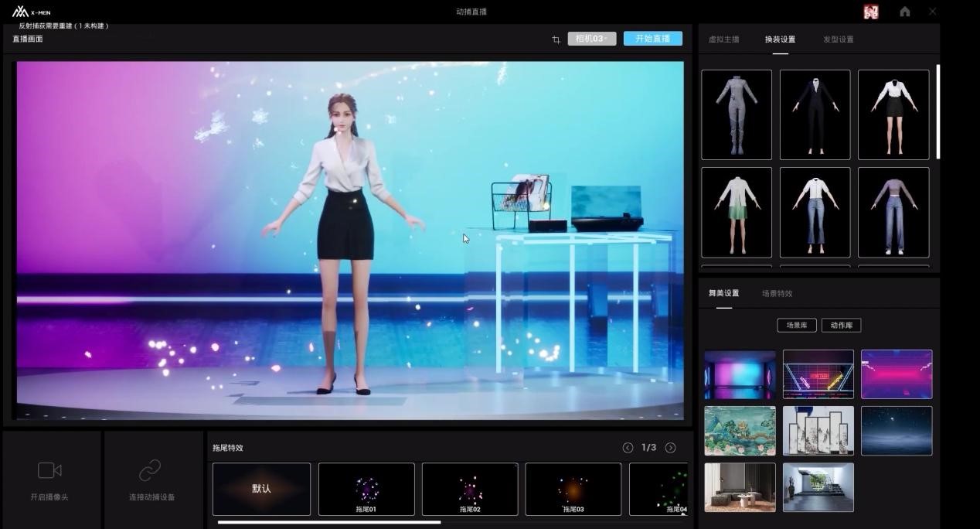This screenshot has height=529, width=980.
Task: Click the X-MEN logo
Action: (32, 12)
